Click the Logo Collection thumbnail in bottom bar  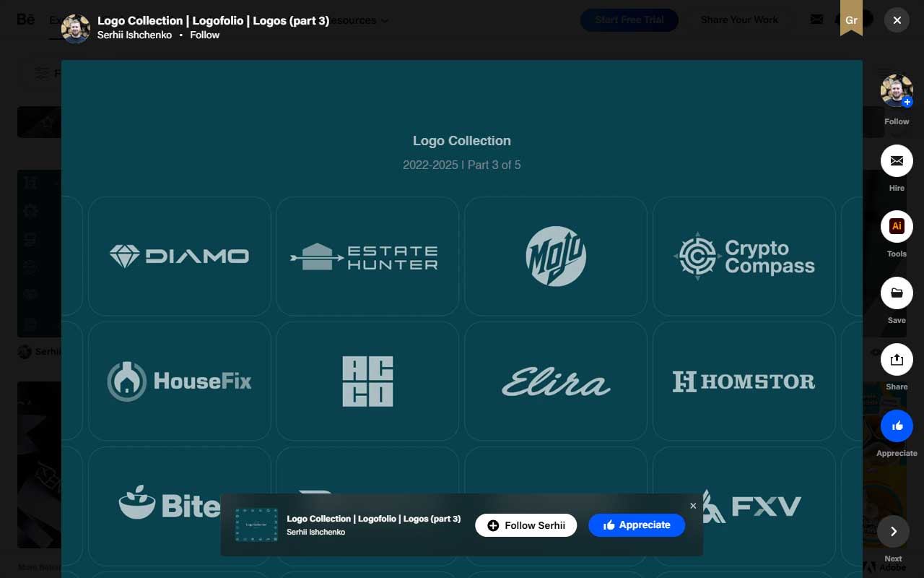256,525
